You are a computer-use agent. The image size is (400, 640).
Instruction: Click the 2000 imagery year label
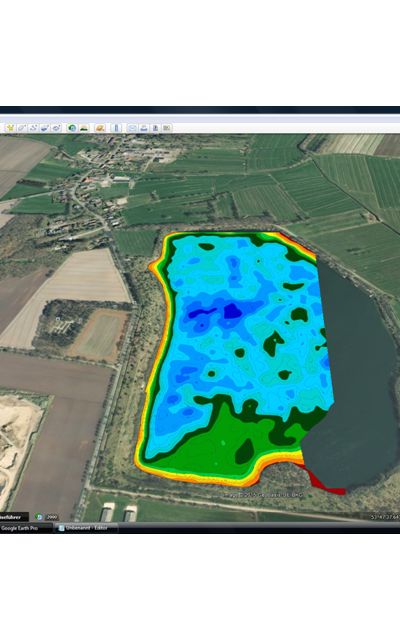[51, 517]
